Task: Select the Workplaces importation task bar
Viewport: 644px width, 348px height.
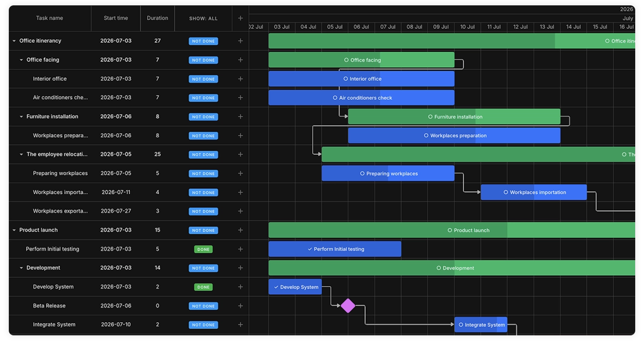Action: [534, 192]
